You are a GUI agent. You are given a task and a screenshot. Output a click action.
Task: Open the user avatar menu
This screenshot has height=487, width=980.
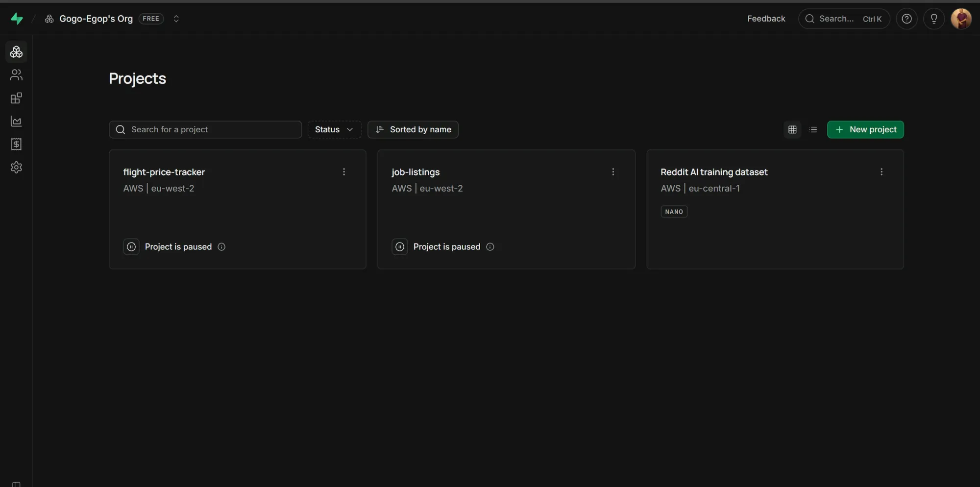click(x=961, y=19)
